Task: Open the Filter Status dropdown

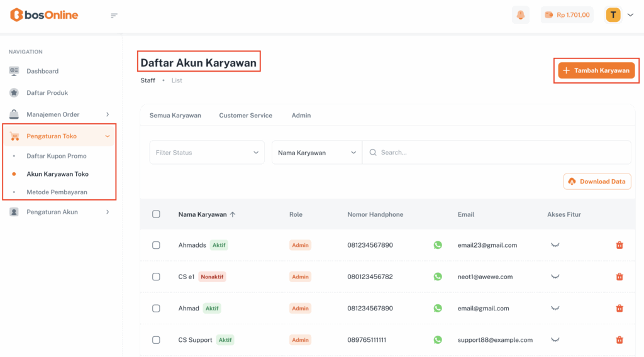Action: [x=207, y=153]
